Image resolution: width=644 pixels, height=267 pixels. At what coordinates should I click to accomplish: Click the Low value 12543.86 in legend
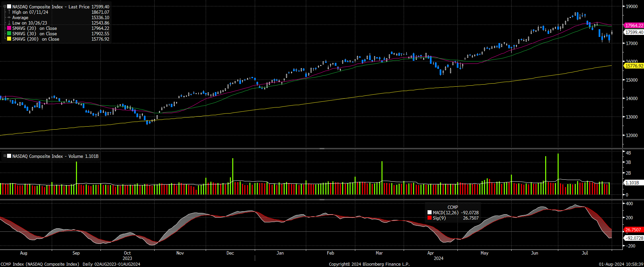click(x=100, y=23)
